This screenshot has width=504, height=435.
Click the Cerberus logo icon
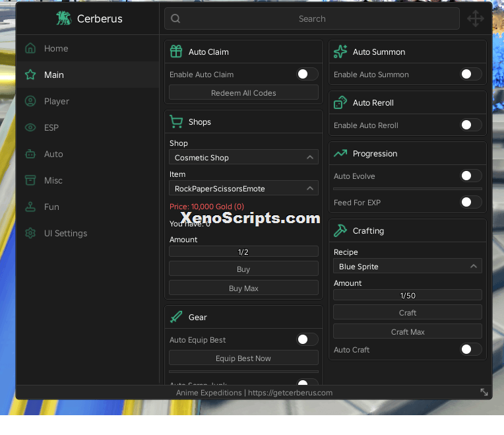tap(63, 18)
